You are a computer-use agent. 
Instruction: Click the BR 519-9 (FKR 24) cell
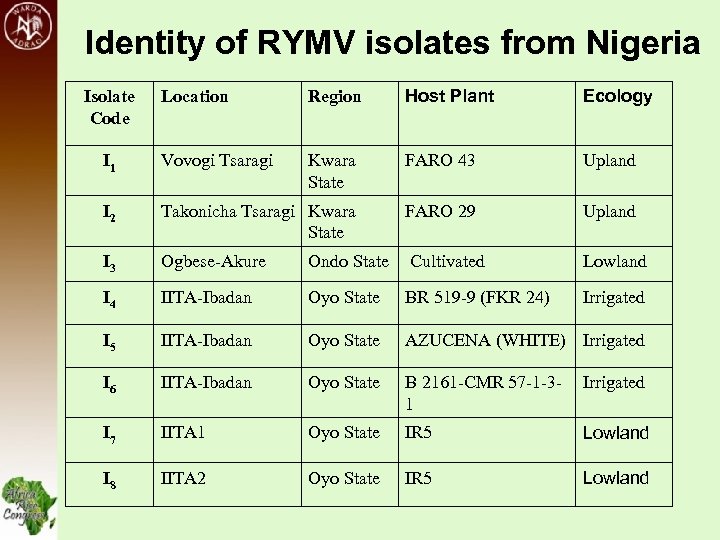click(x=477, y=297)
